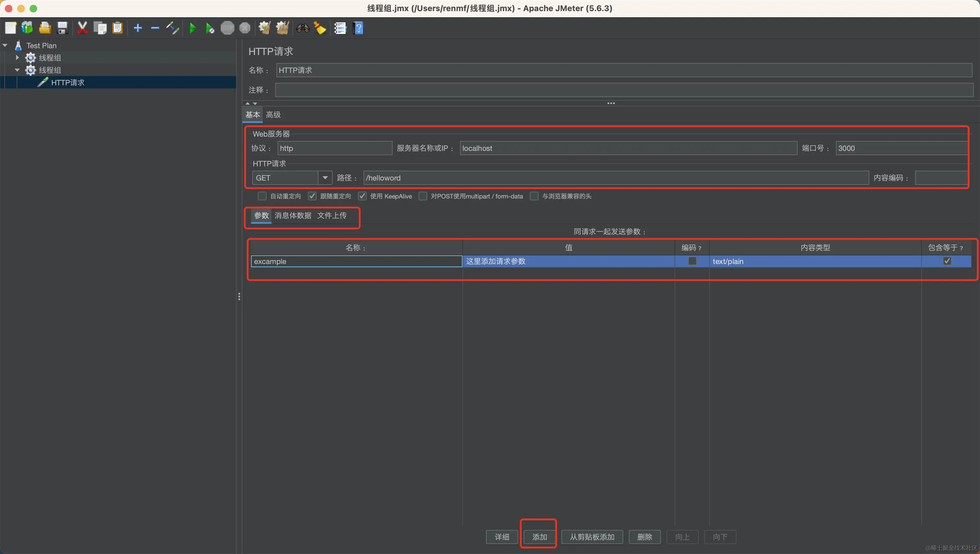This screenshot has height=554, width=980.
Task: Click the Reset search broom icon
Action: coord(320,28)
